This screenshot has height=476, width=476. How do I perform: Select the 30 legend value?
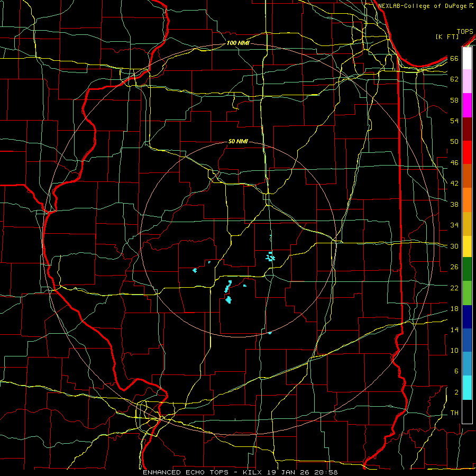(454, 246)
